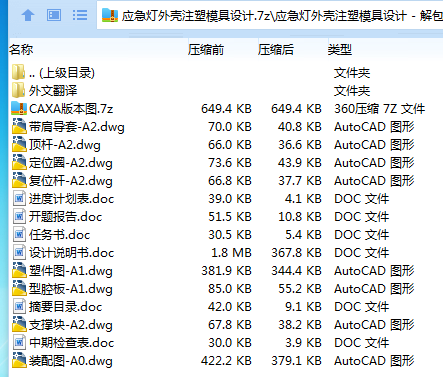Click the 进度计划表.doc file icon
The height and width of the screenshot is (377, 443).
19,199
